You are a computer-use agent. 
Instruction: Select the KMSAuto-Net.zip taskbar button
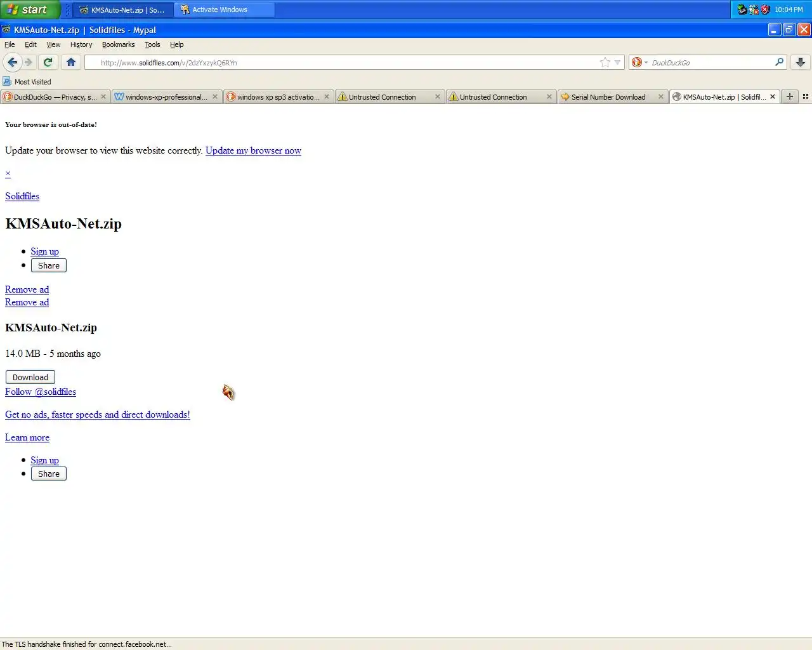[x=122, y=10]
